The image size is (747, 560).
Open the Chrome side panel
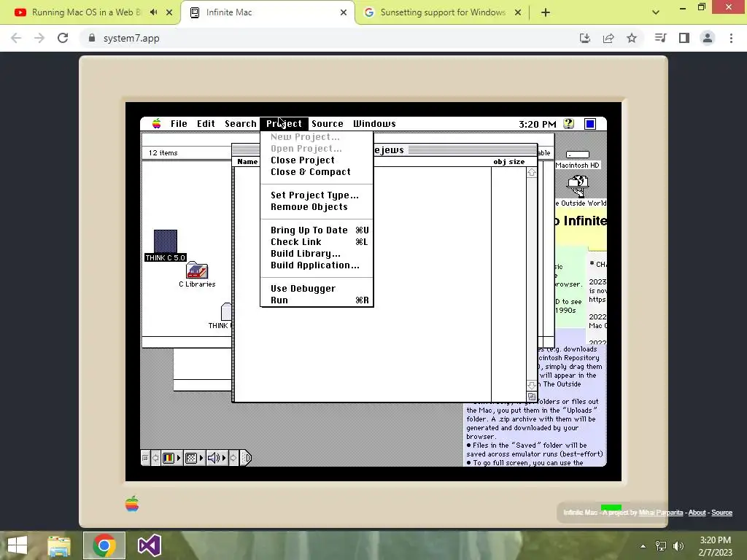click(x=684, y=38)
